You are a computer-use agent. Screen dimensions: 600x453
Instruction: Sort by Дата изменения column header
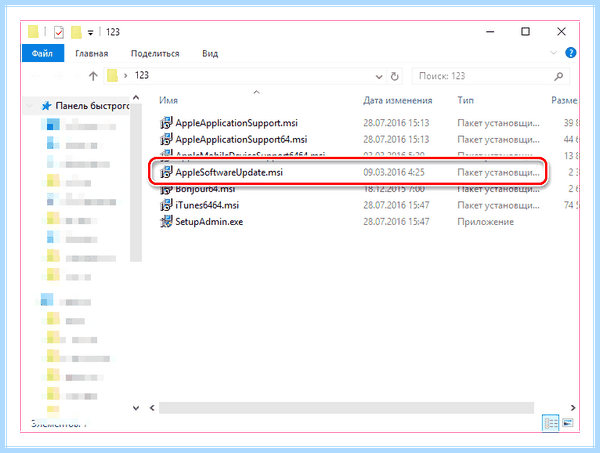coord(398,100)
